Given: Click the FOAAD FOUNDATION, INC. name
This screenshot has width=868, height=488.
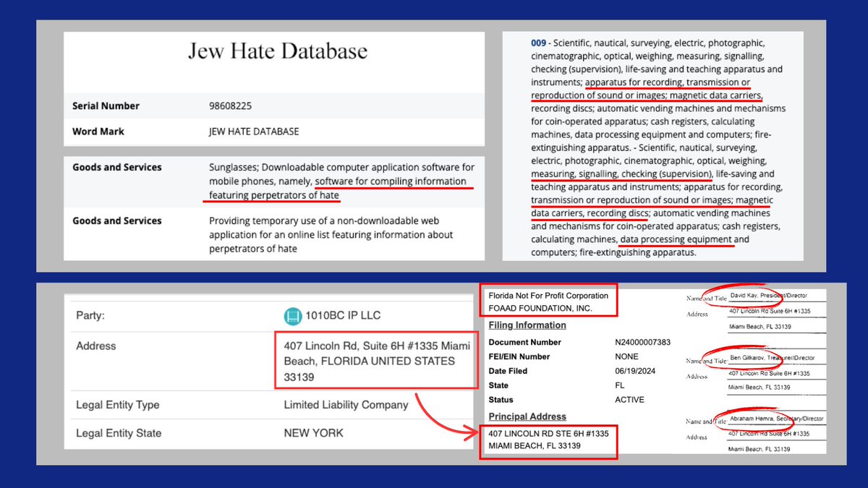Looking at the screenshot, I should pyautogui.click(x=540, y=308).
